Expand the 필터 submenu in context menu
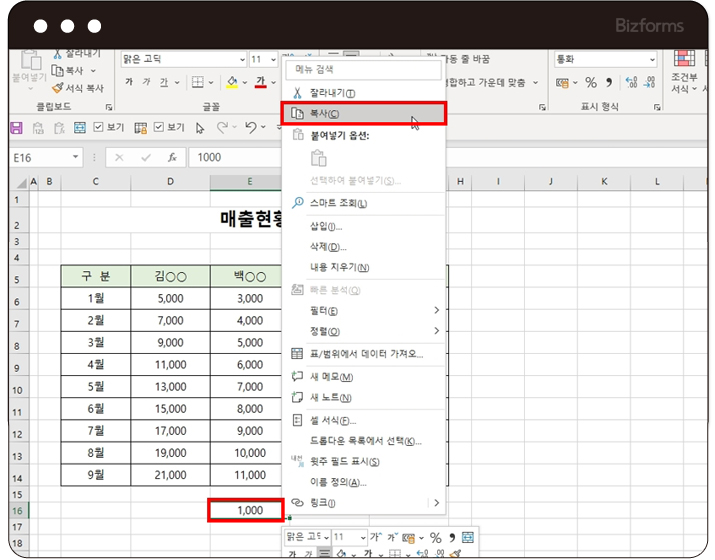 pos(436,310)
